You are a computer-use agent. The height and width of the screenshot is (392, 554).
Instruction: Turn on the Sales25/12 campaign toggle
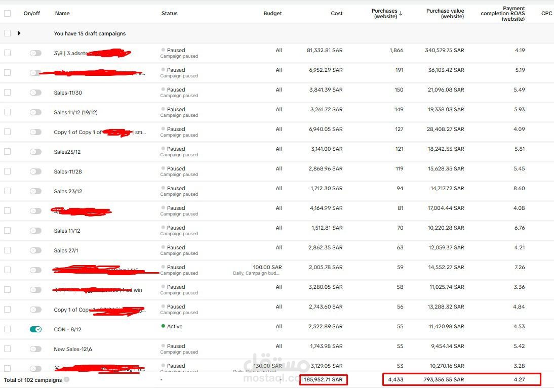(x=35, y=152)
